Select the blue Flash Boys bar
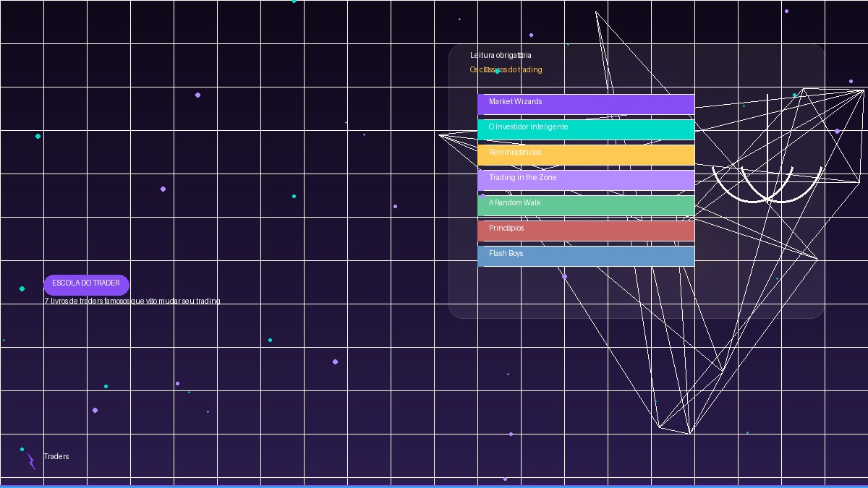Screen dimensions: 868x488 click(x=586, y=256)
